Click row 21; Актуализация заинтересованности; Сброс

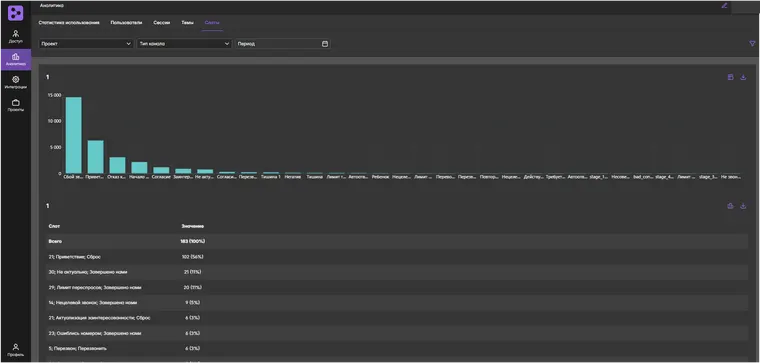tap(397, 318)
